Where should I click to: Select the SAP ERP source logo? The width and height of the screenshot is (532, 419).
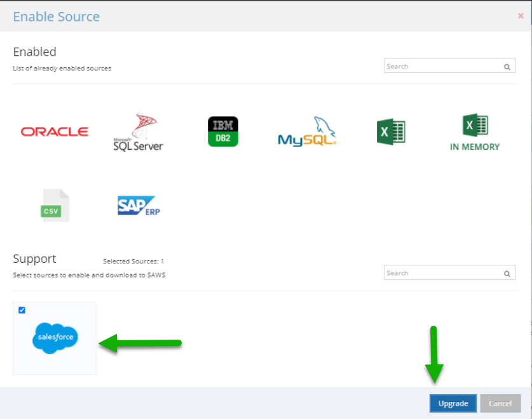[x=139, y=206]
